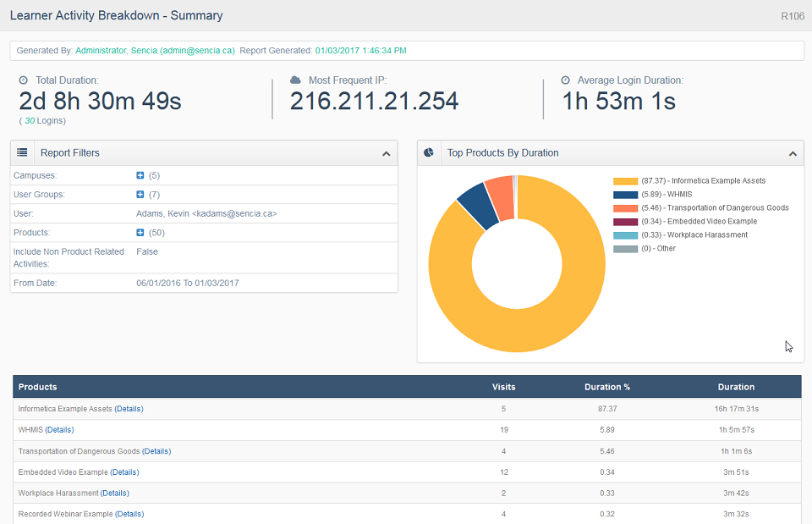
Task: Click the orange Informetica Example Assets legend swatch
Action: tap(626, 181)
